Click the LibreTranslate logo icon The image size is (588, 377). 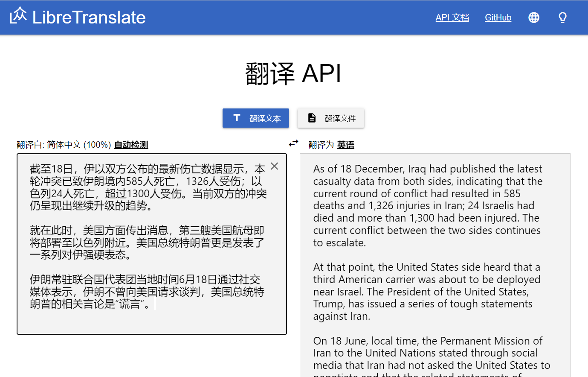[x=18, y=16]
